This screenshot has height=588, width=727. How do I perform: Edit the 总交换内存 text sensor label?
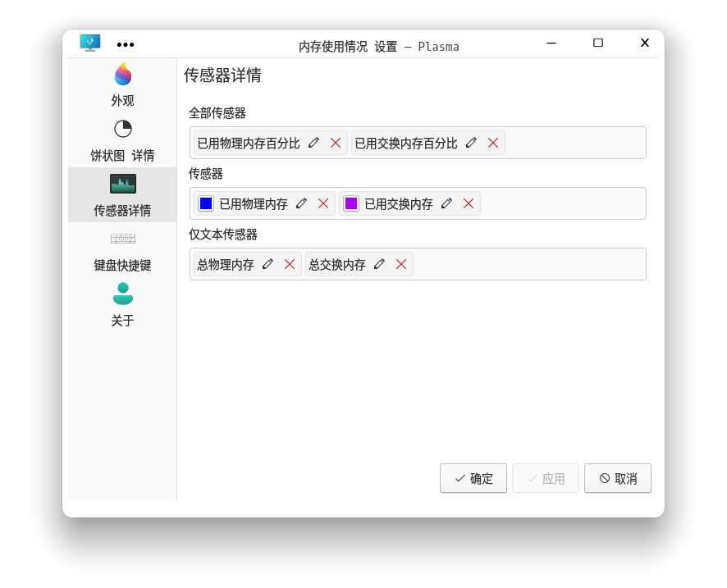pos(379,264)
